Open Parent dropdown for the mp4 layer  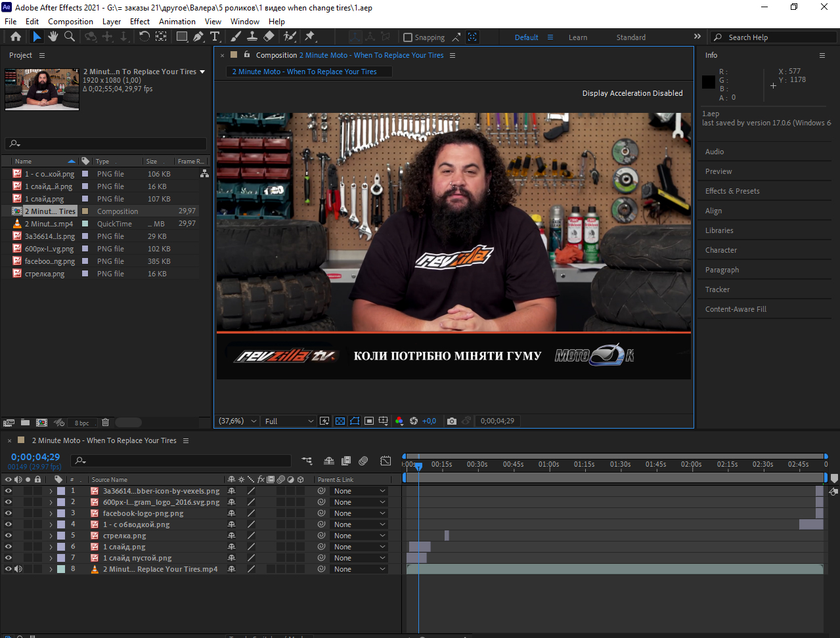coord(359,569)
